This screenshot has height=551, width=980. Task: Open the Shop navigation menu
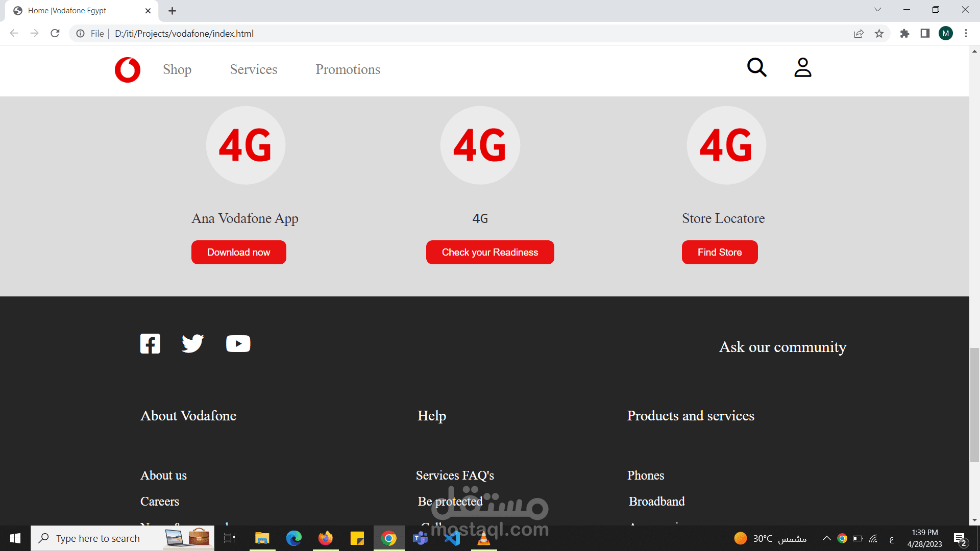(177, 69)
